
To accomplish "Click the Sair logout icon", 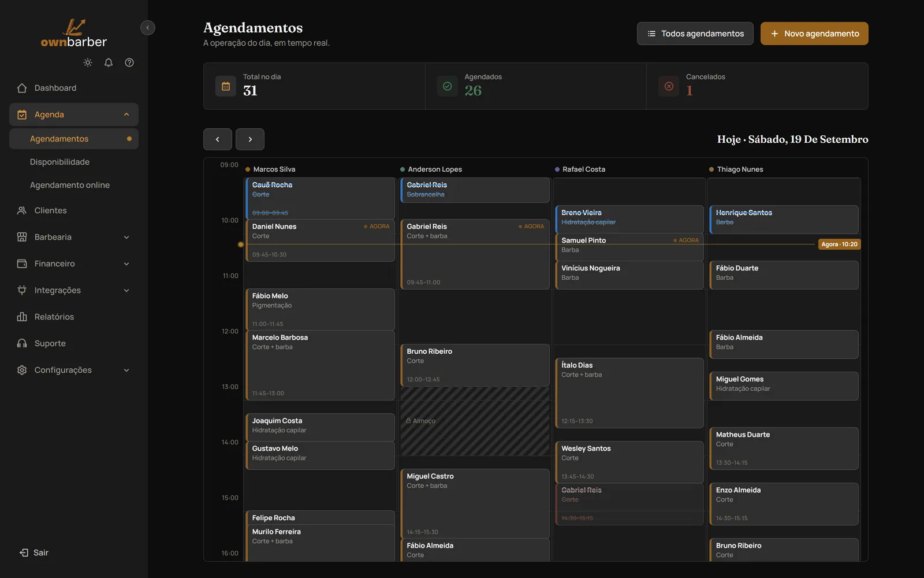I will 24,553.
